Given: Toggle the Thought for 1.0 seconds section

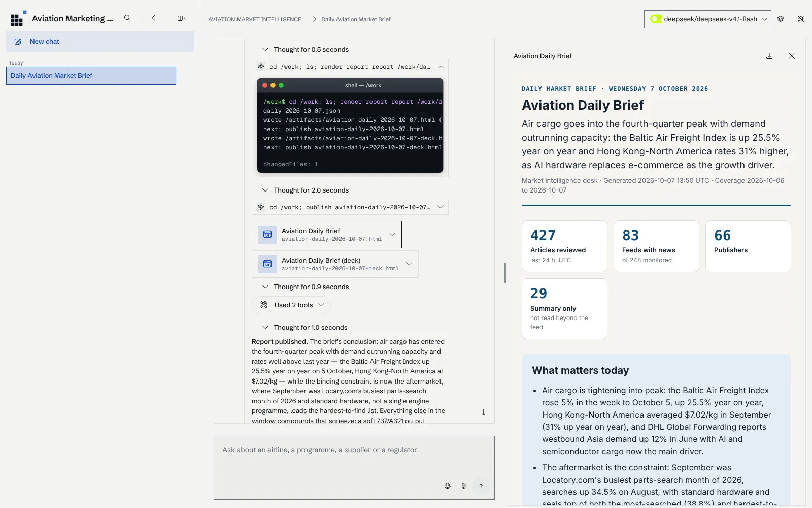Looking at the screenshot, I should pos(304,327).
